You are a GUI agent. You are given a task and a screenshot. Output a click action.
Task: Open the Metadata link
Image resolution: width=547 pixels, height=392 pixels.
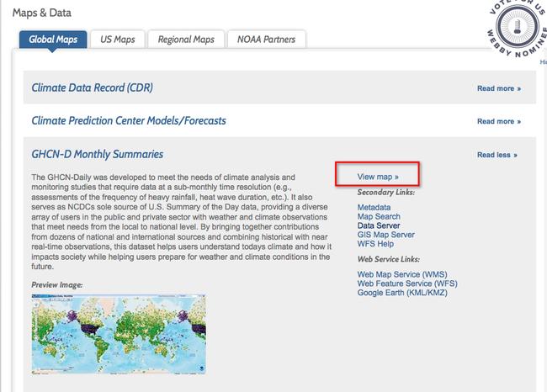374,207
